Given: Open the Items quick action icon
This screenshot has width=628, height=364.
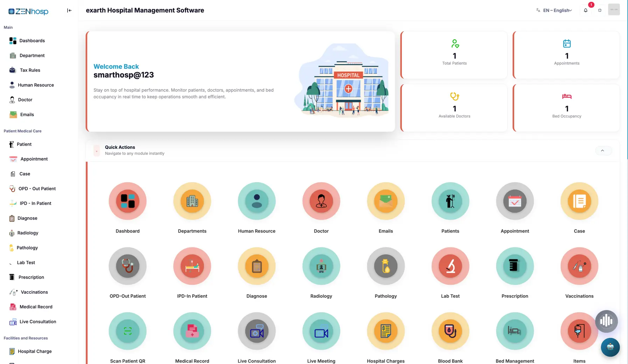Looking at the screenshot, I should click(579, 331).
